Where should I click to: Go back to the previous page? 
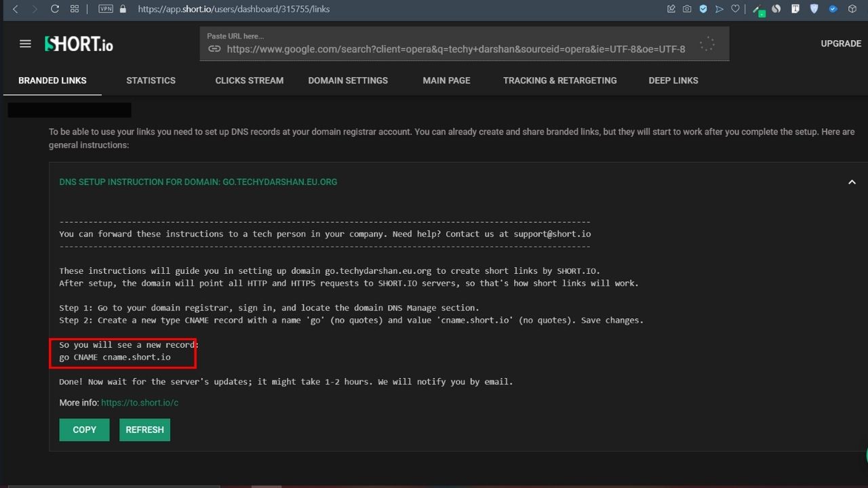point(15,9)
